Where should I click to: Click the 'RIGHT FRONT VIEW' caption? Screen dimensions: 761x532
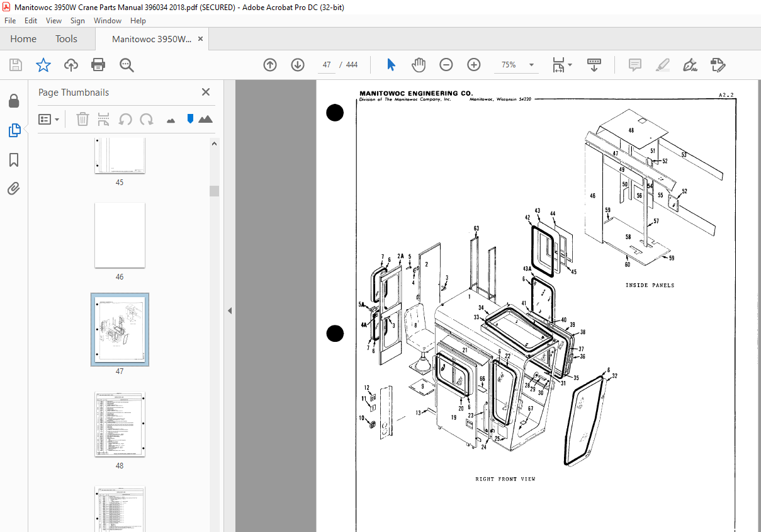[505, 479]
